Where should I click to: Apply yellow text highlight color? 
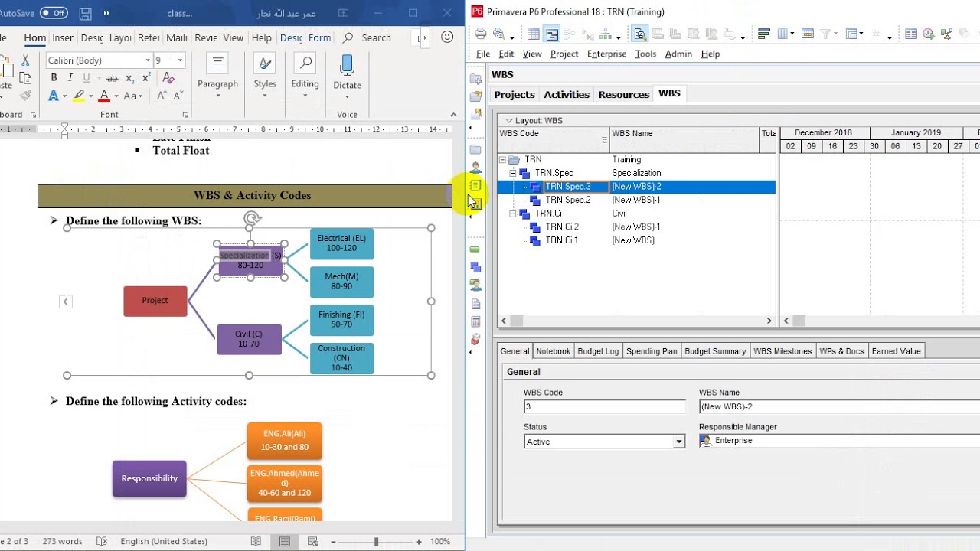[78, 96]
